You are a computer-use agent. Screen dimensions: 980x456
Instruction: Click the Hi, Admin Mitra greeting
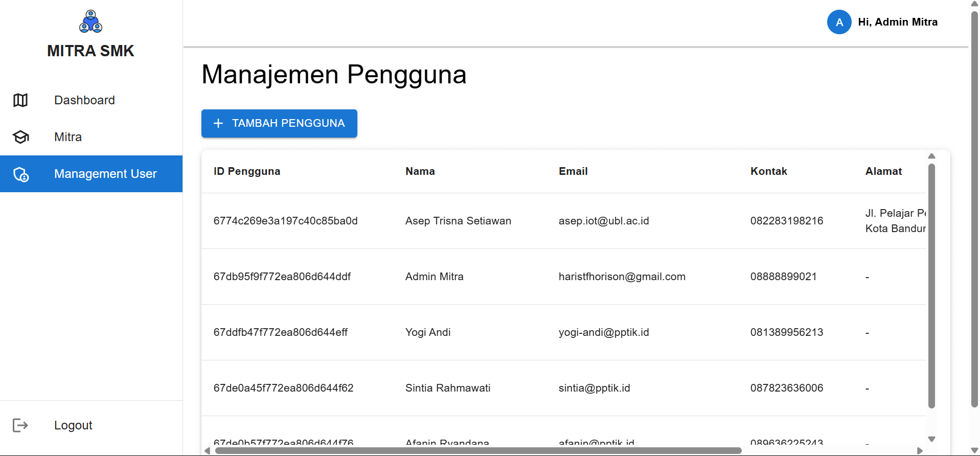897,22
